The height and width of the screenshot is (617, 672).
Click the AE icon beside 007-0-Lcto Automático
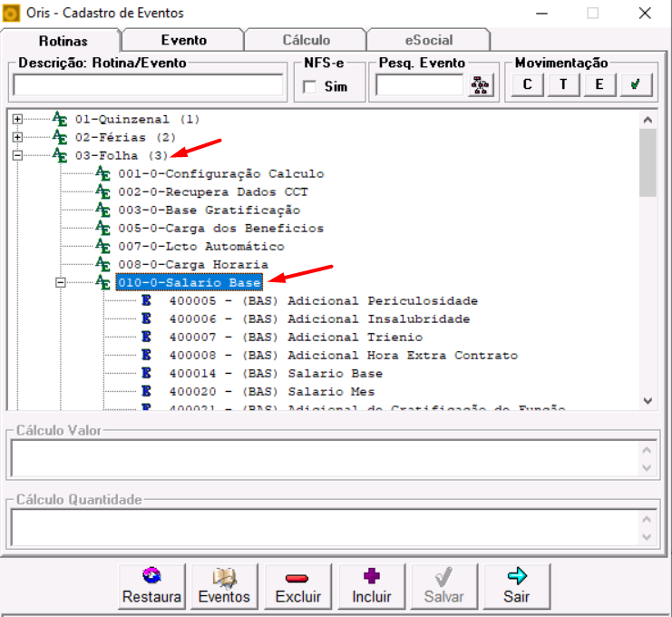click(x=102, y=246)
